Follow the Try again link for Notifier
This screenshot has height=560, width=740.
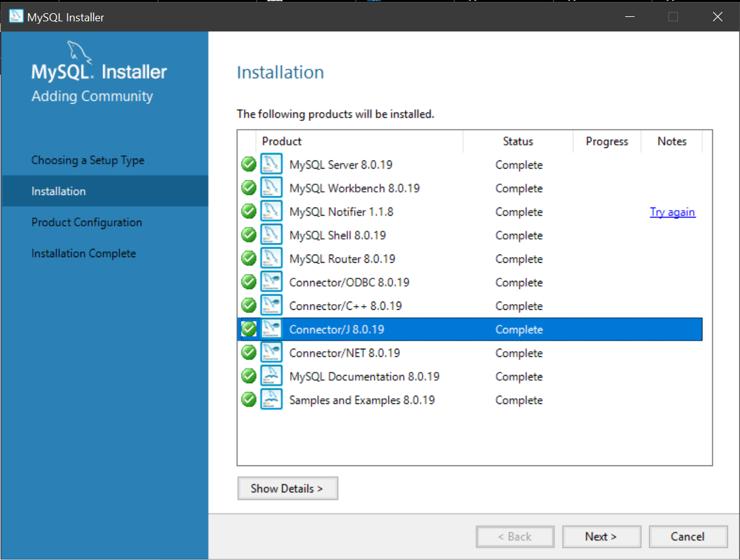click(672, 212)
